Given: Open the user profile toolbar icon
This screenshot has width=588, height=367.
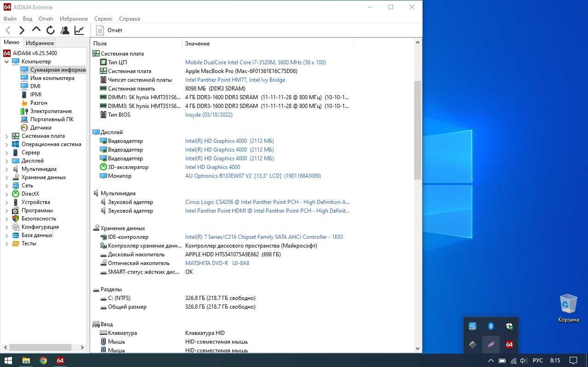Looking at the screenshot, I should 65,30.
